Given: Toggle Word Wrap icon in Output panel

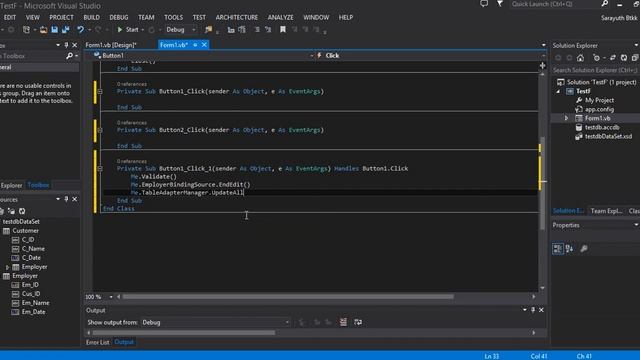Looking at the screenshot, I should [358, 322].
